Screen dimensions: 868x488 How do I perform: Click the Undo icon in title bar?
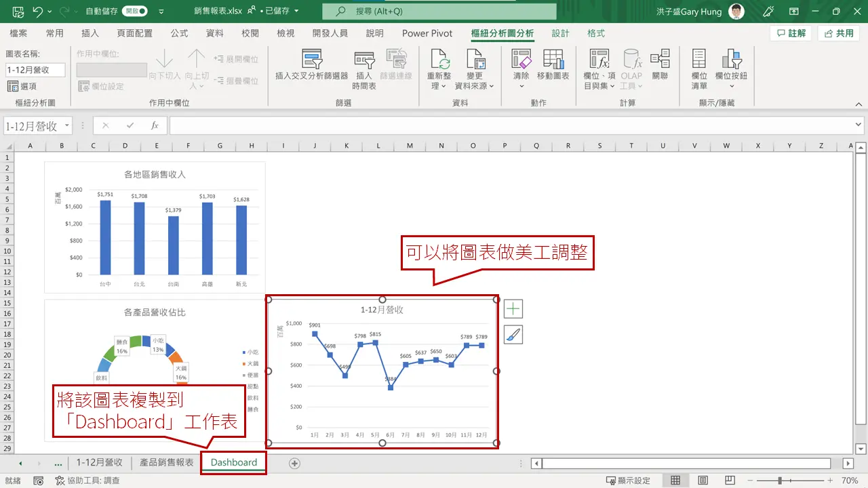(x=37, y=12)
